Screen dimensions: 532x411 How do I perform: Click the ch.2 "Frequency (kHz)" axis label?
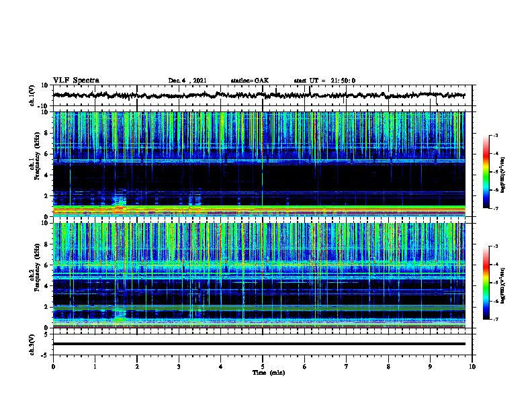click(36, 267)
